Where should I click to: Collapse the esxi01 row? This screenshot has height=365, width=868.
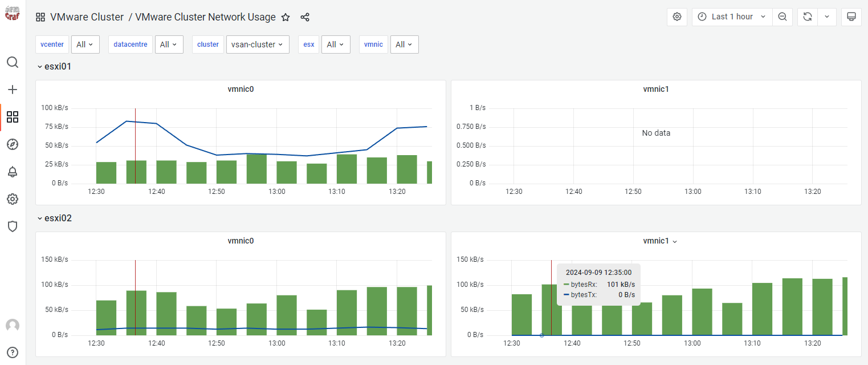pos(54,66)
